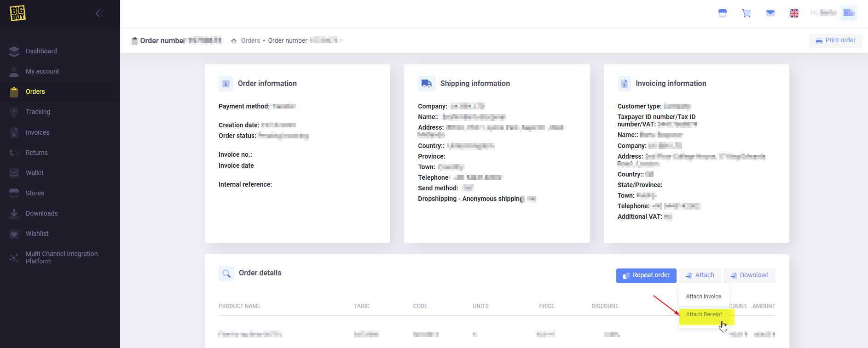Open the messages envelope icon
868x348 pixels.
click(x=770, y=13)
